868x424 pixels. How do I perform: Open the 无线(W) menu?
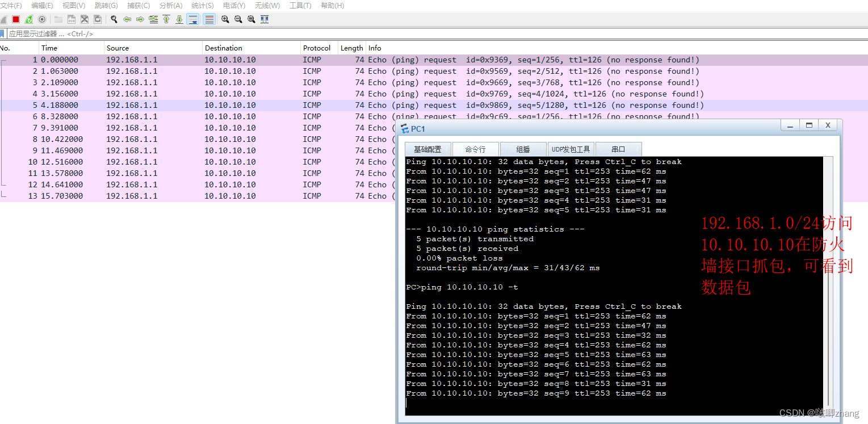(x=267, y=6)
